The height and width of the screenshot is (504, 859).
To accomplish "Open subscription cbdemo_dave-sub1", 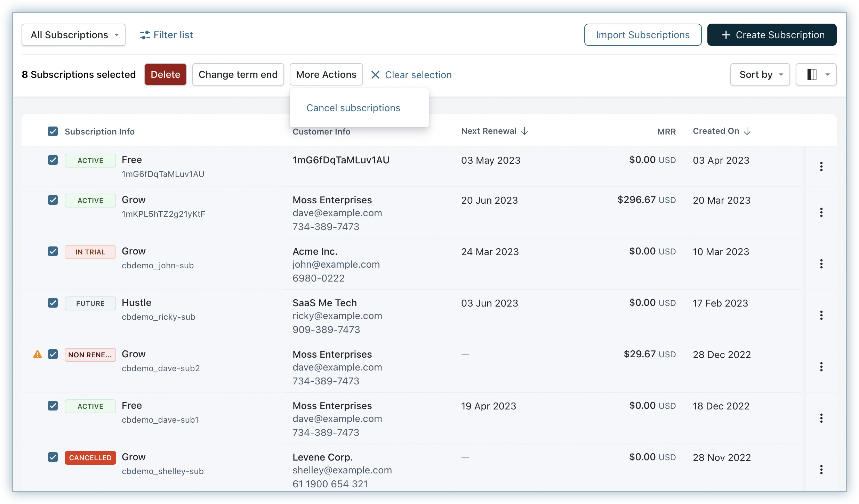I will click(160, 420).
